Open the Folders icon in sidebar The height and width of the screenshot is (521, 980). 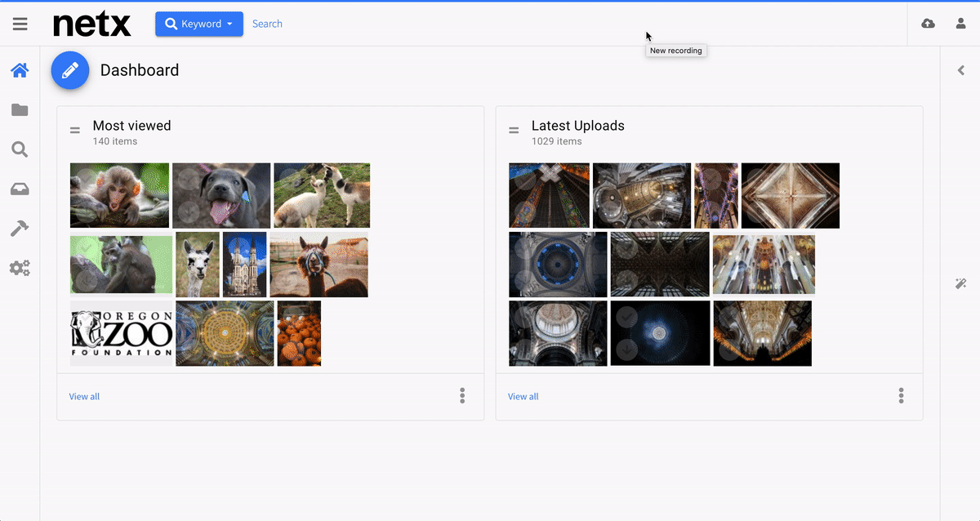[20, 110]
